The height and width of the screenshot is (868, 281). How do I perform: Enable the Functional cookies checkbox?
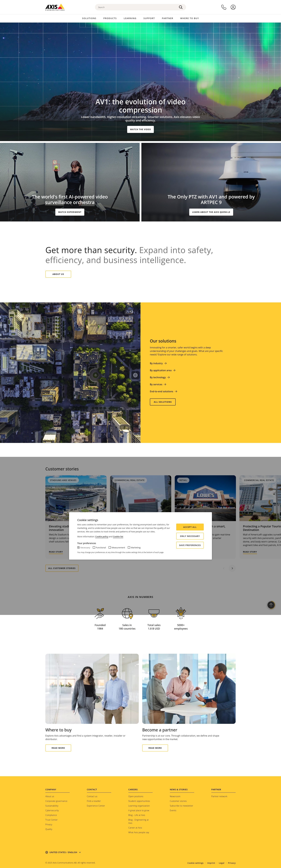[x=94, y=548]
